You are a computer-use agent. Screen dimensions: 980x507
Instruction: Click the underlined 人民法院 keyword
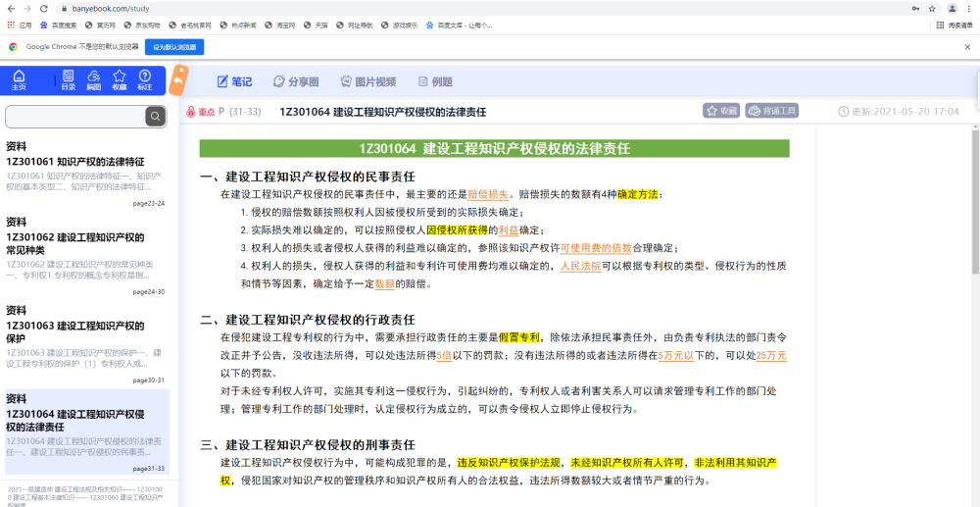(x=580, y=266)
